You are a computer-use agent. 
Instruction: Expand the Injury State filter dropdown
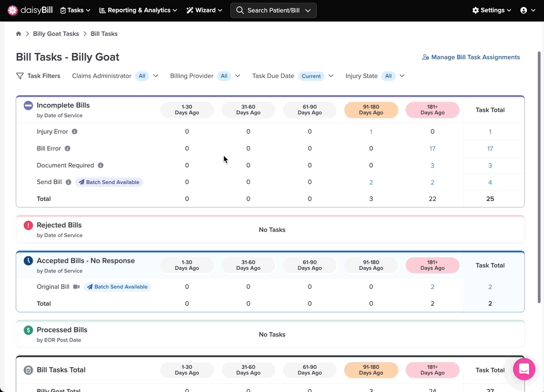tap(401, 76)
